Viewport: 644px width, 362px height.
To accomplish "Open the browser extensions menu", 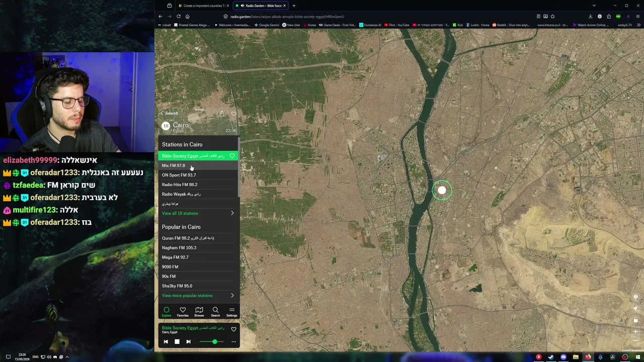I will [609, 17].
